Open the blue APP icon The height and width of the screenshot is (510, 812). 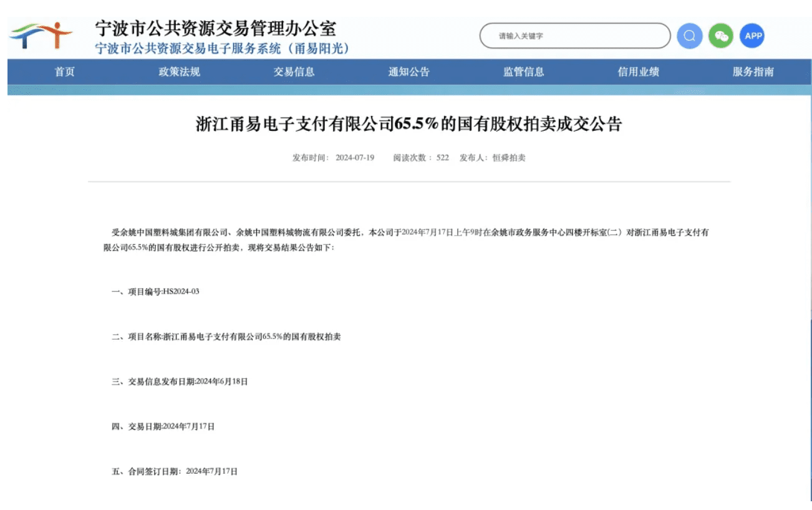(x=753, y=36)
